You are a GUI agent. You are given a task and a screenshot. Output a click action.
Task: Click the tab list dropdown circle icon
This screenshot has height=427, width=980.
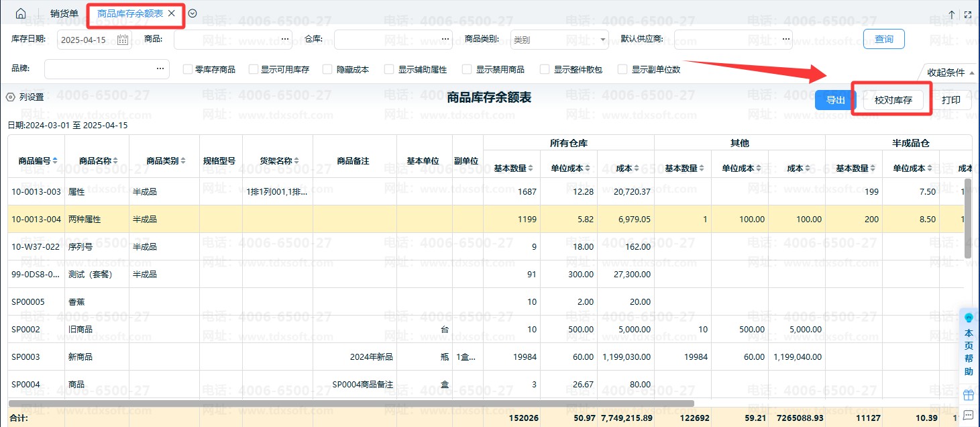193,13
